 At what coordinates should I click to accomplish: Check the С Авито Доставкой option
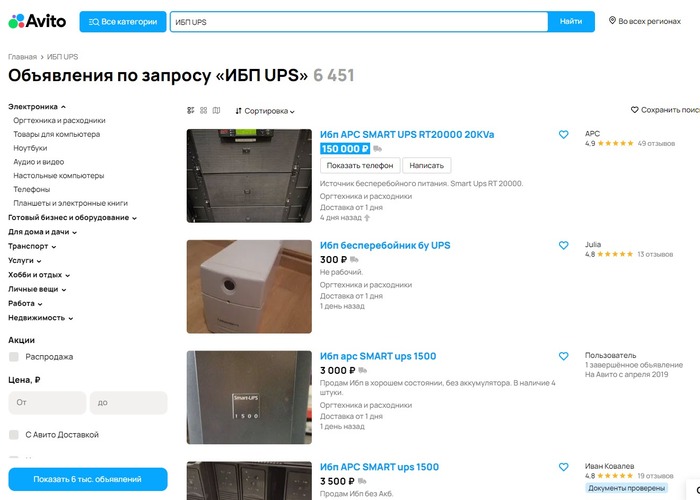(x=14, y=434)
